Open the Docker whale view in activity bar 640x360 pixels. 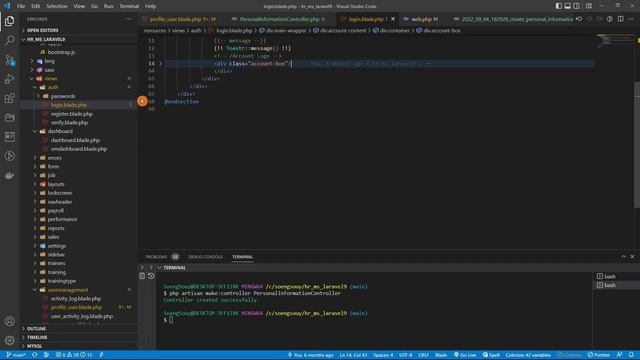pos(9,176)
